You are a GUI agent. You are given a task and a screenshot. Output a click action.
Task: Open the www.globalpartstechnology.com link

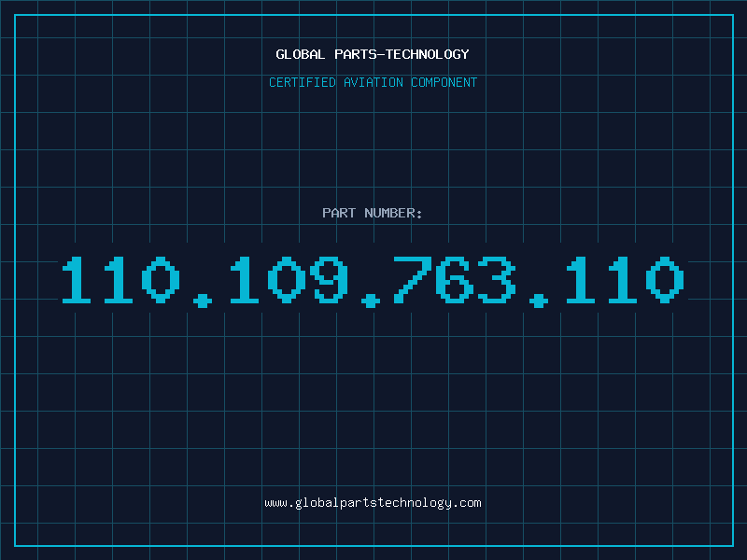(373, 503)
